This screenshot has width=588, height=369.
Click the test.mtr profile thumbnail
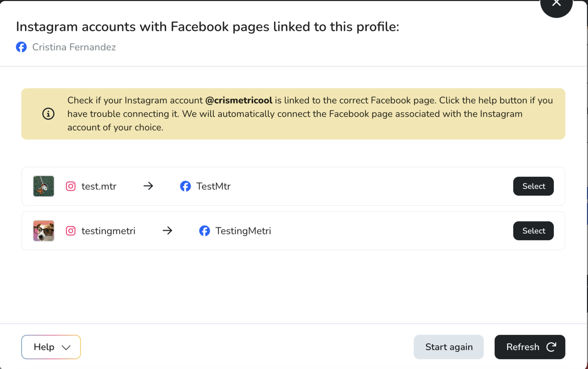tap(43, 186)
